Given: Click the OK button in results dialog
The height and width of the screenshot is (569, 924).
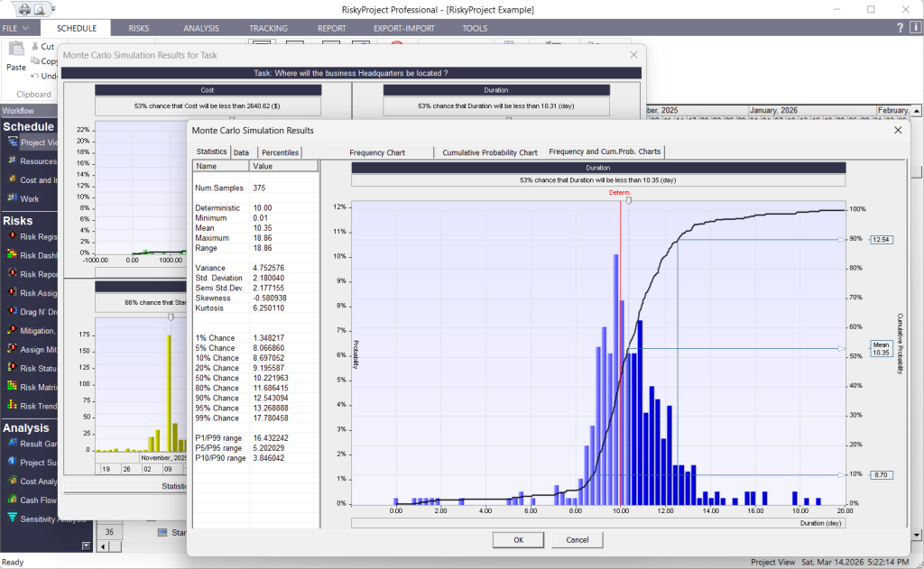Looking at the screenshot, I should [x=518, y=540].
